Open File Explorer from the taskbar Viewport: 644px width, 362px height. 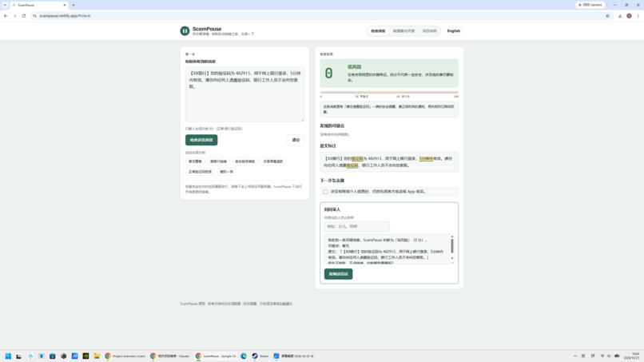coord(97,356)
